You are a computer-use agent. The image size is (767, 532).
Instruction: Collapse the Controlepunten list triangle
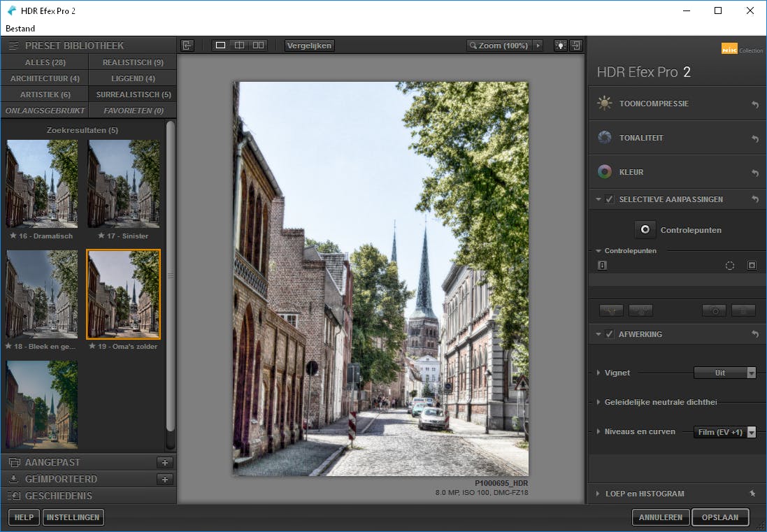coord(598,251)
